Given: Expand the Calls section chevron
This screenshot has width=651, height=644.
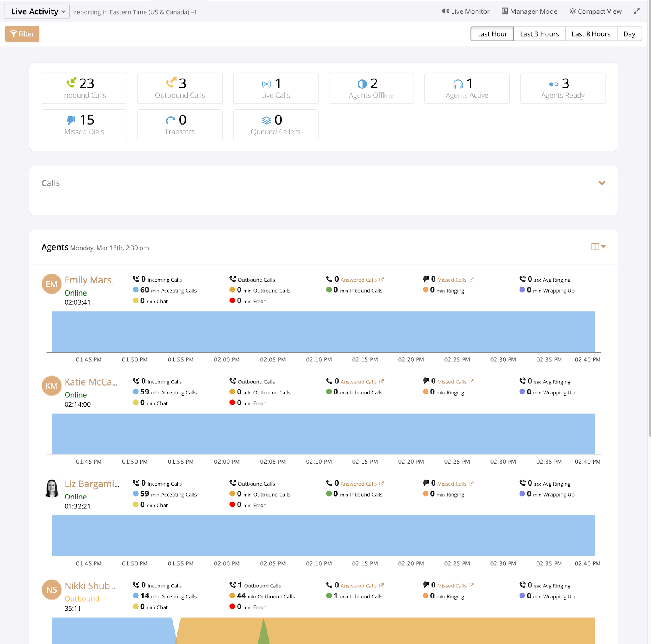Looking at the screenshot, I should point(602,183).
